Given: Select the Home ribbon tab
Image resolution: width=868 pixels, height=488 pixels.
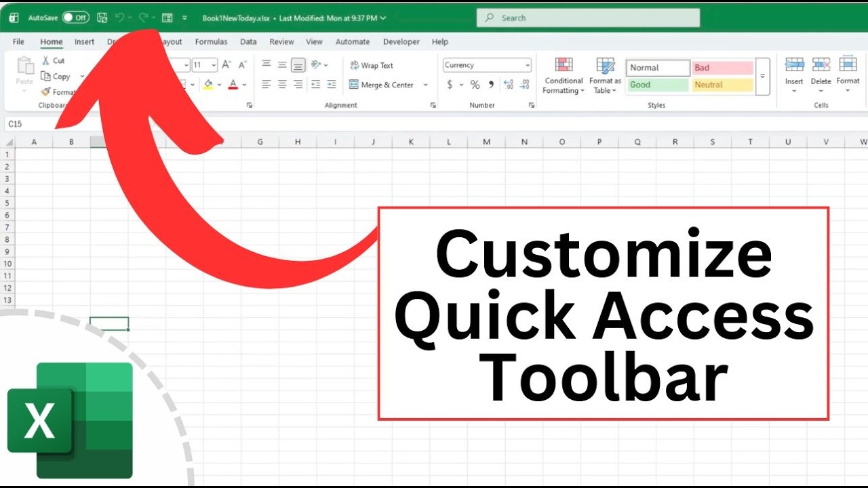Looking at the screenshot, I should 52,42.
